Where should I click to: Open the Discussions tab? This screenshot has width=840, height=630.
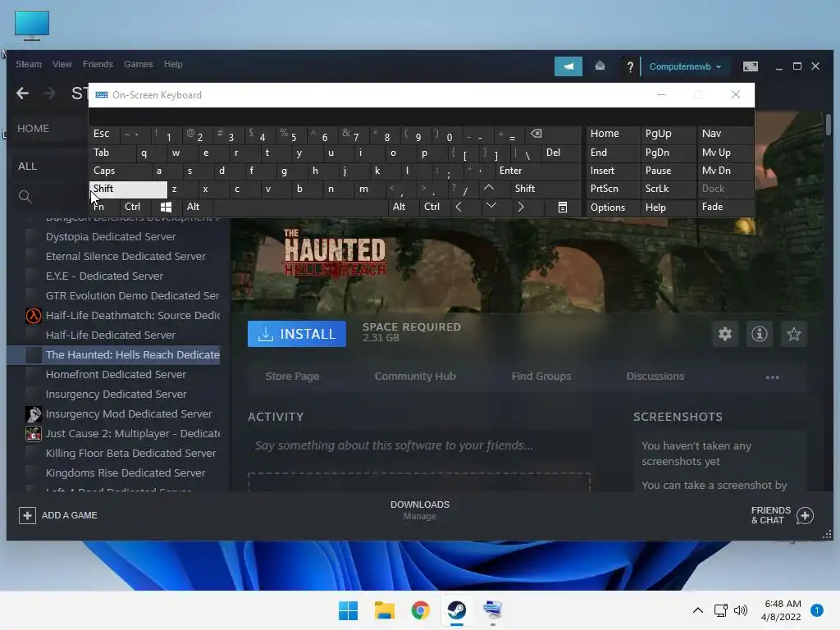click(655, 377)
